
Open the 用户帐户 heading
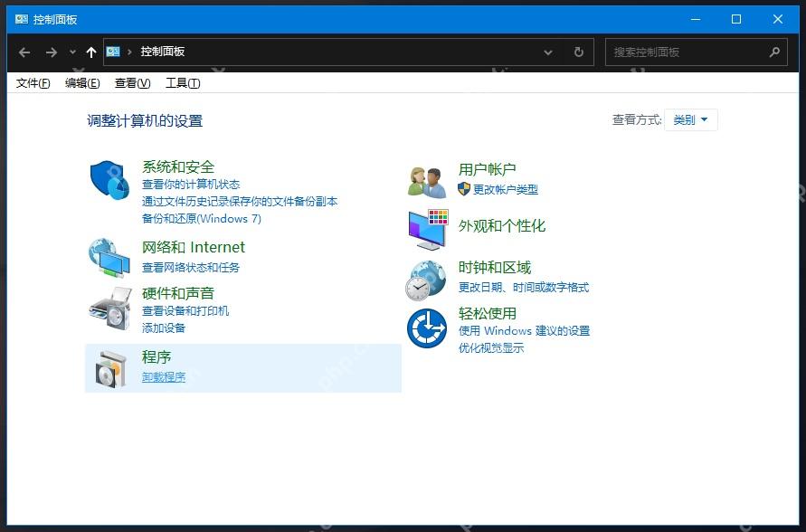pos(487,168)
